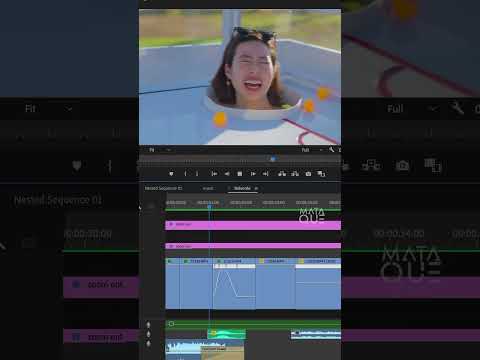Click the Add Marker icon in transport bar
This screenshot has width=480, height=360.
(171, 174)
